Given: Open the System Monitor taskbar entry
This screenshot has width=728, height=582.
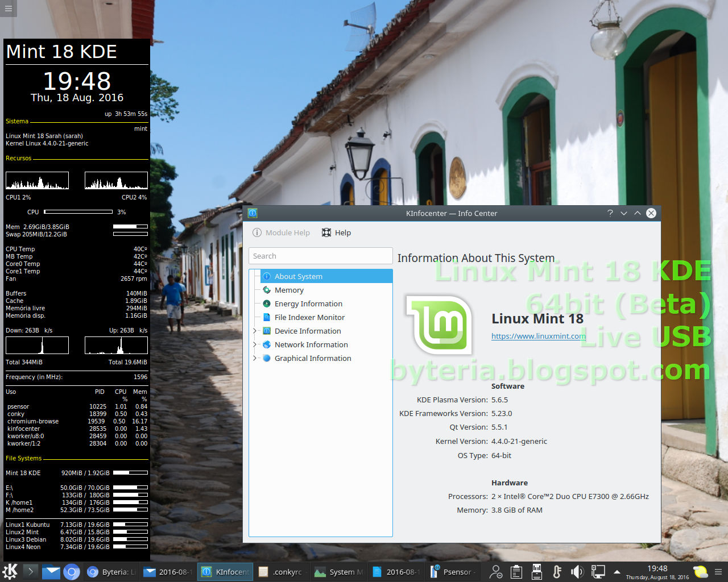Looking at the screenshot, I should [338, 572].
